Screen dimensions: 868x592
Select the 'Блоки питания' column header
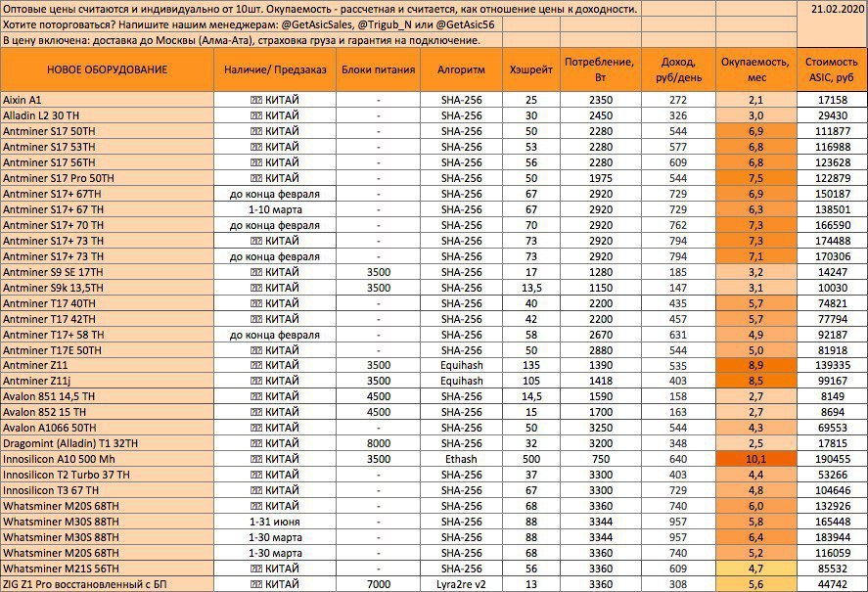[x=378, y=69]
